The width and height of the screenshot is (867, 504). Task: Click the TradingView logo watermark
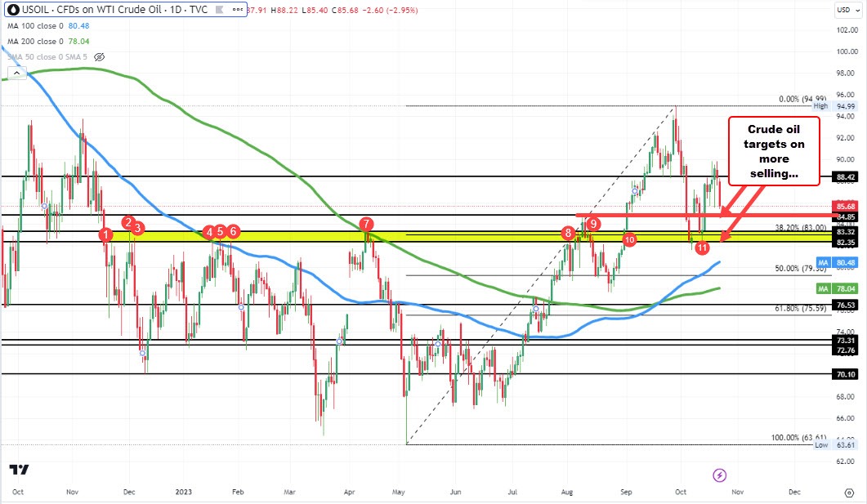[x=20, y=470]
